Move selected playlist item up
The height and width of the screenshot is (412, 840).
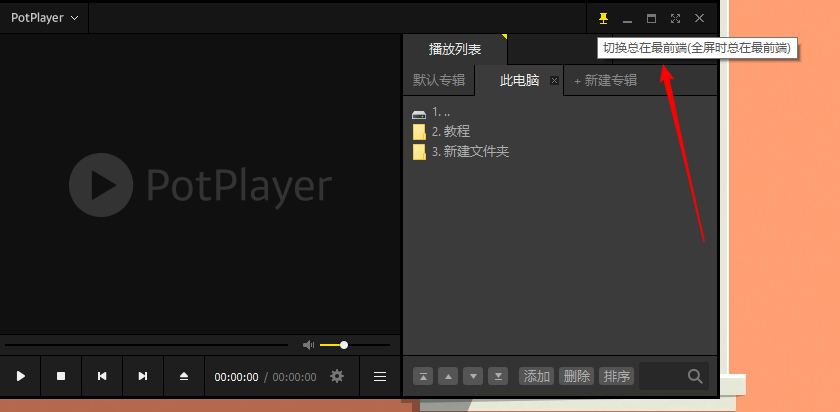[448, 376]
